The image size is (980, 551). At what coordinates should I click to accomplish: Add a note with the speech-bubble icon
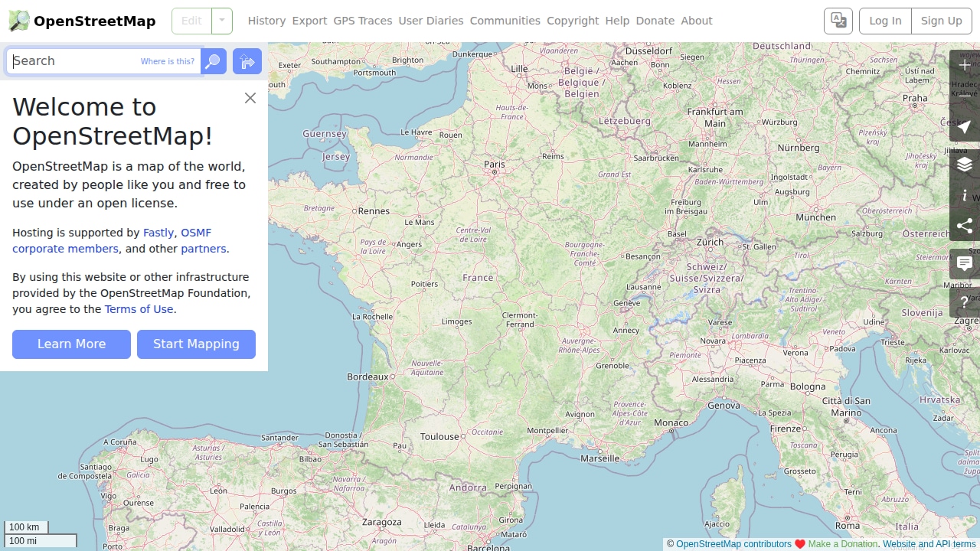[965, 264]
